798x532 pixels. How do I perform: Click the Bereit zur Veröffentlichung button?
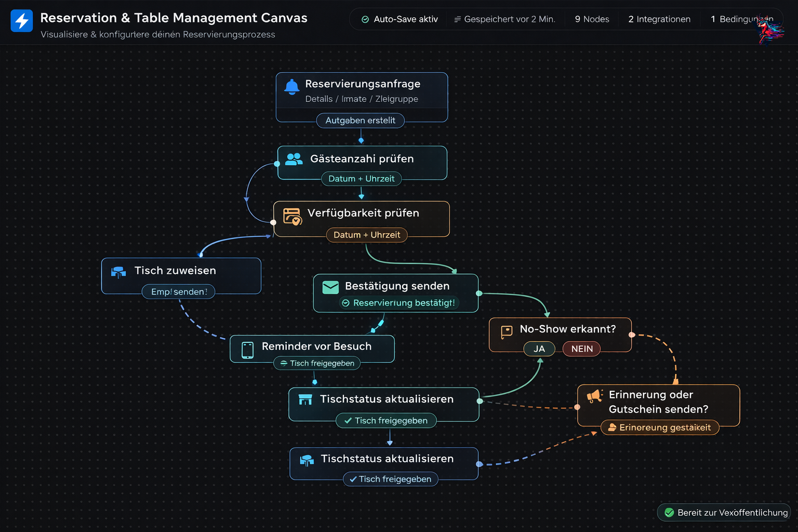724,512
